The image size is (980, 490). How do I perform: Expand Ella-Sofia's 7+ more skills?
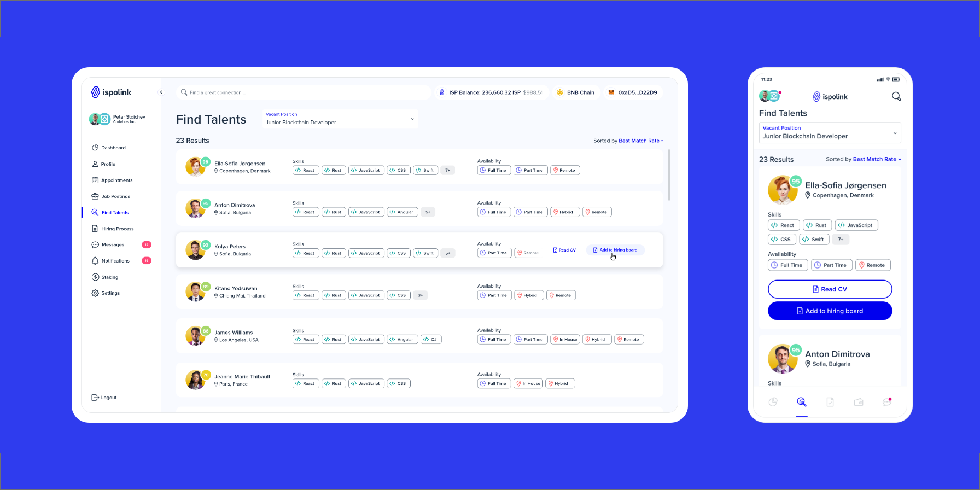[447, 170]
